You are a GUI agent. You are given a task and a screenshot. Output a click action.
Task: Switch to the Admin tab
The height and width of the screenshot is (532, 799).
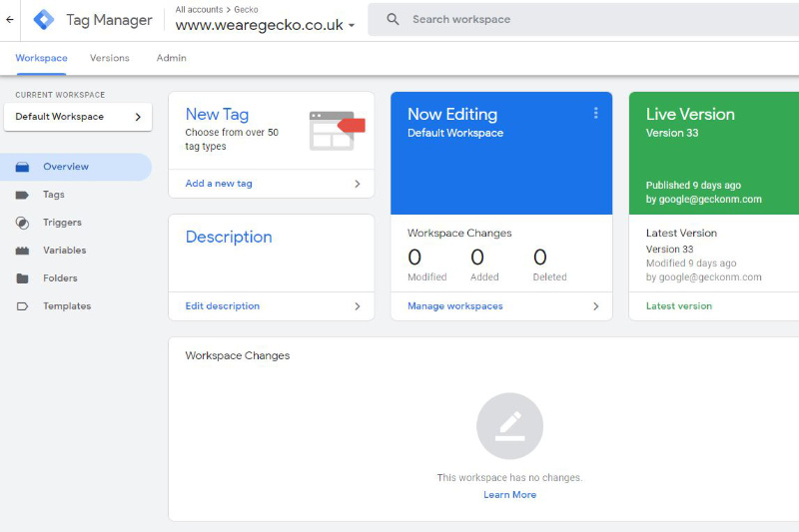tap(171, 58)
